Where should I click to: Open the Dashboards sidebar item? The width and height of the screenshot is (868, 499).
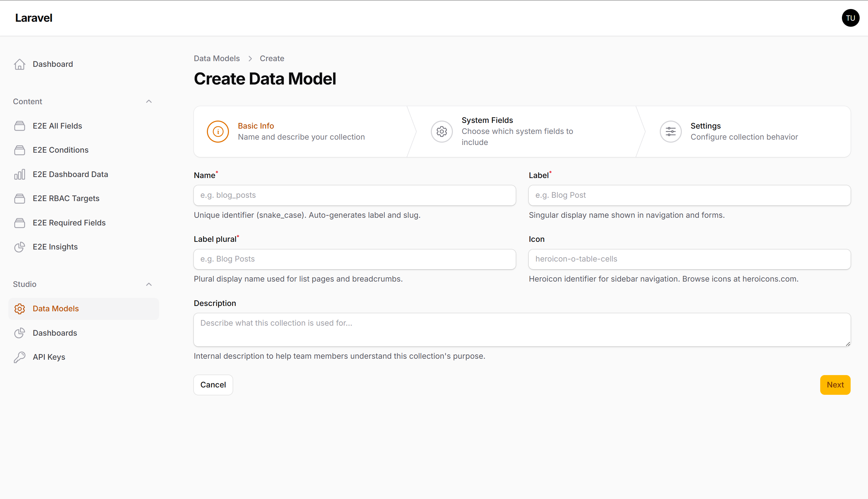coord(55,332)
